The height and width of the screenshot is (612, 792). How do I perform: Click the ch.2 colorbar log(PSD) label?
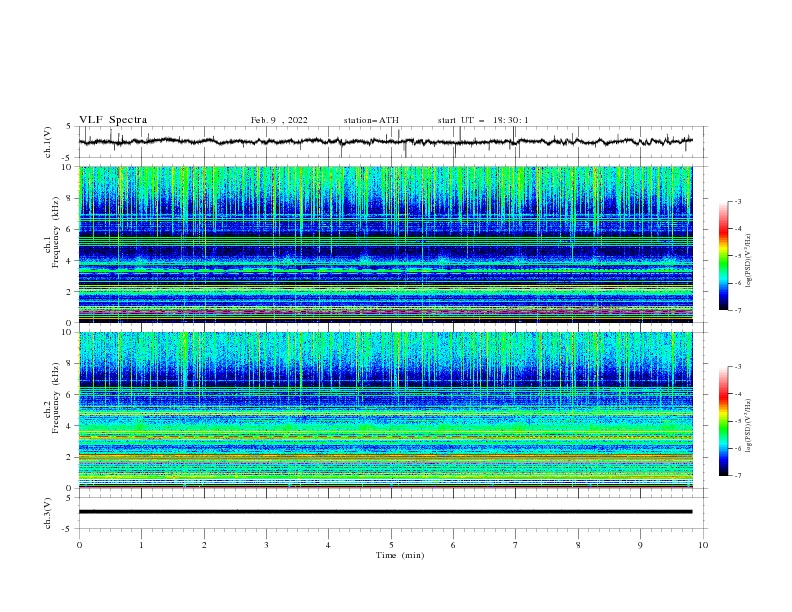pyautogui.click(x=748, y=426)
